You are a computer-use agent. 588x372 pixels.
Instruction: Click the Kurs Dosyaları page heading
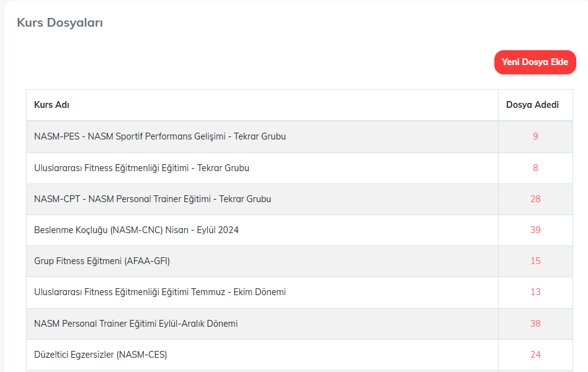coord(60,23)
